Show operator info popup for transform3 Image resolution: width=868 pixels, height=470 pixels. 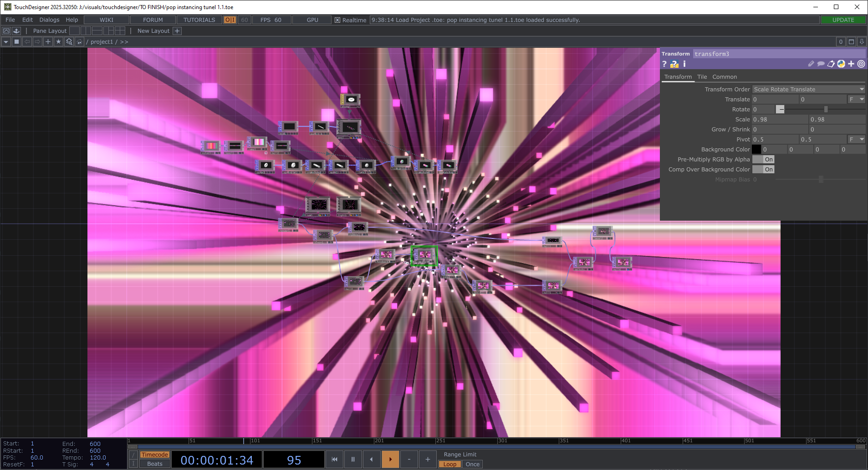coord(684,64)
